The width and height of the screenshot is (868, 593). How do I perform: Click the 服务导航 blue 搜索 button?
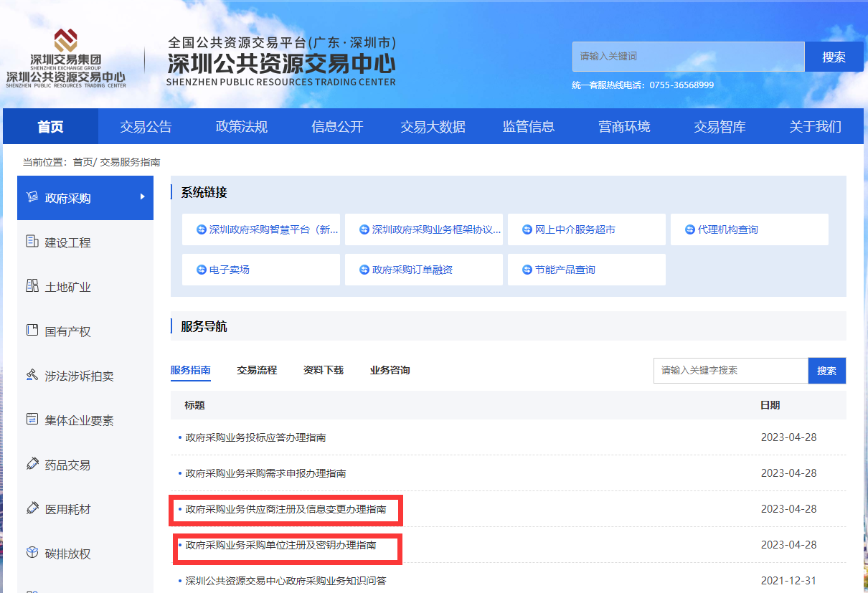click(826, 371)
